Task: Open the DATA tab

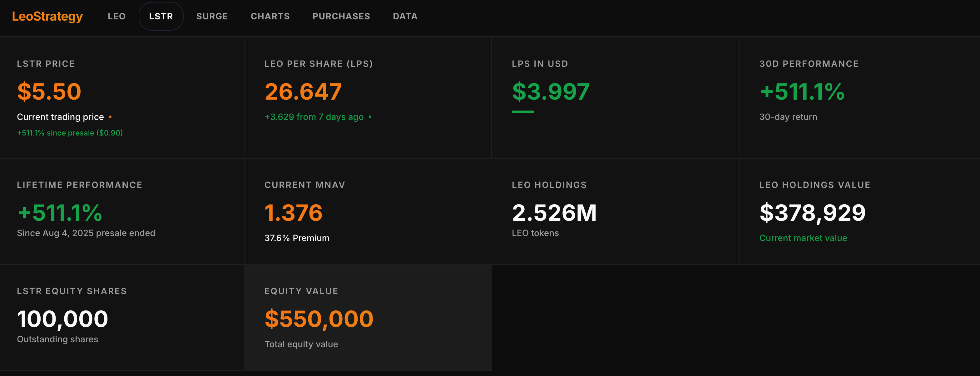Action: [405, 16]
